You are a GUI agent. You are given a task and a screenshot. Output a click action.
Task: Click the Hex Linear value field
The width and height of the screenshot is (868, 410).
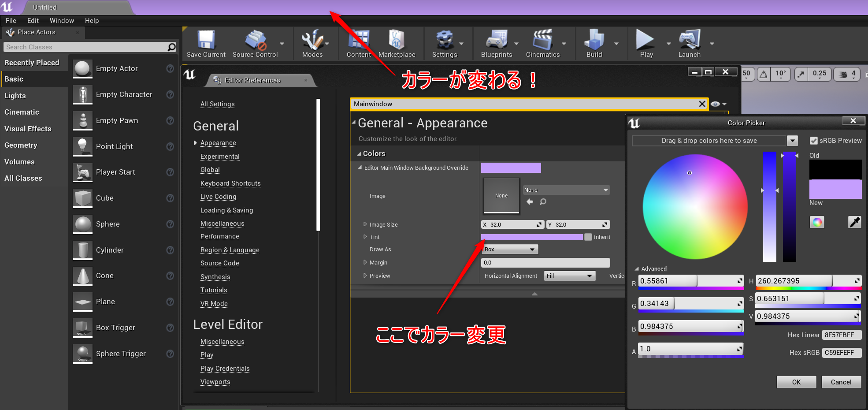click(842, 335)
